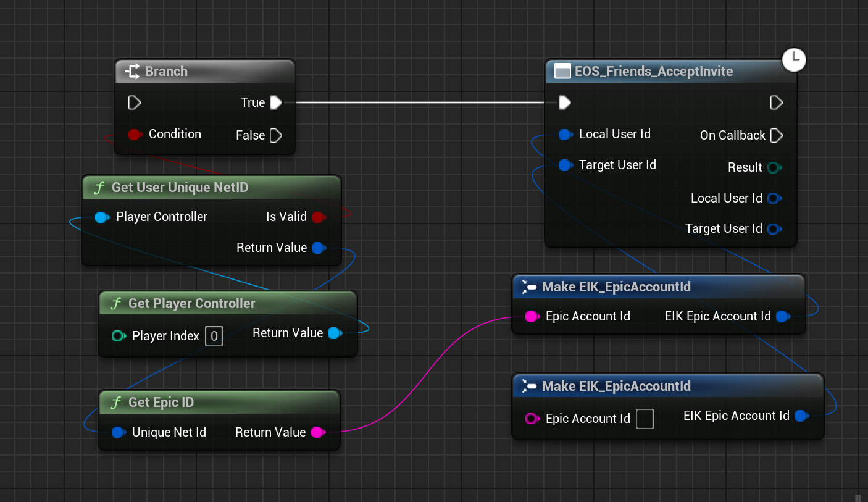
Task: Select the Branch node by its title
Action: pos(166,72)
